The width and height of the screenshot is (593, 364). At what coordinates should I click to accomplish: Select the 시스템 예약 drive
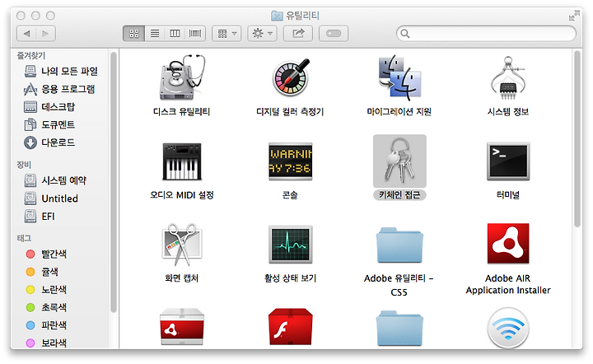click(x=55, y=180)
